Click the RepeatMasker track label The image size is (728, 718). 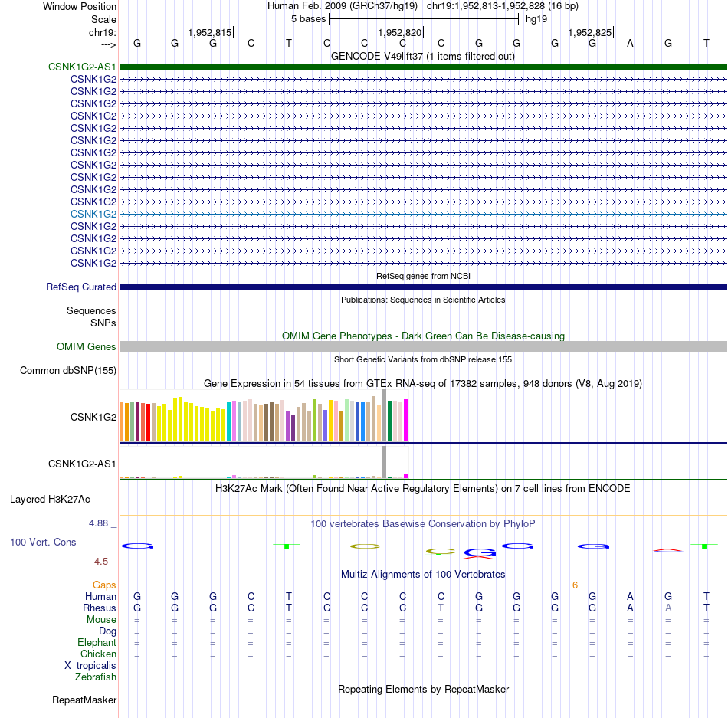click(84, 700)
